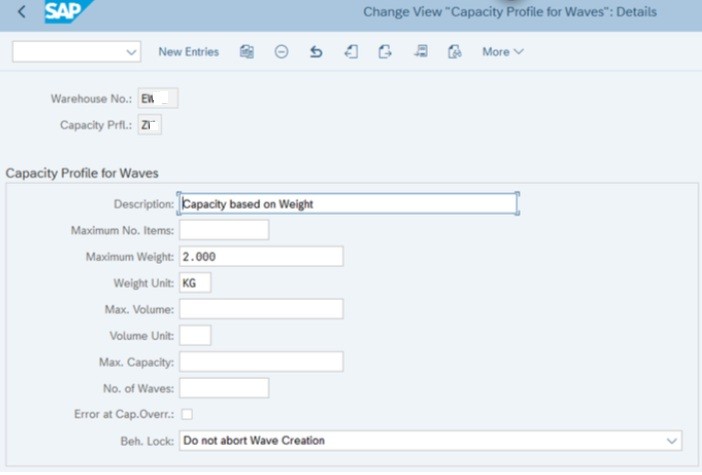Click the Weight Unit field
This screenshot has width=702, height=475.
tap(195, 283)
